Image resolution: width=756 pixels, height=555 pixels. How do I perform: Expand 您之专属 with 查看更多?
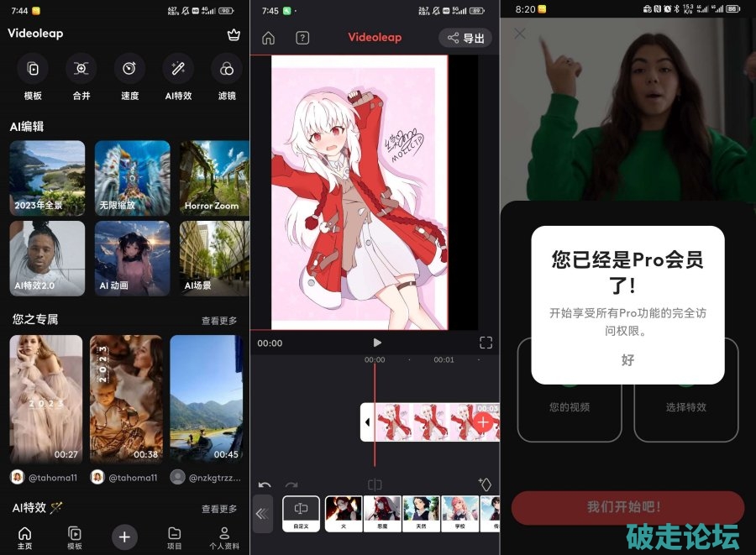tap(219, 321)
